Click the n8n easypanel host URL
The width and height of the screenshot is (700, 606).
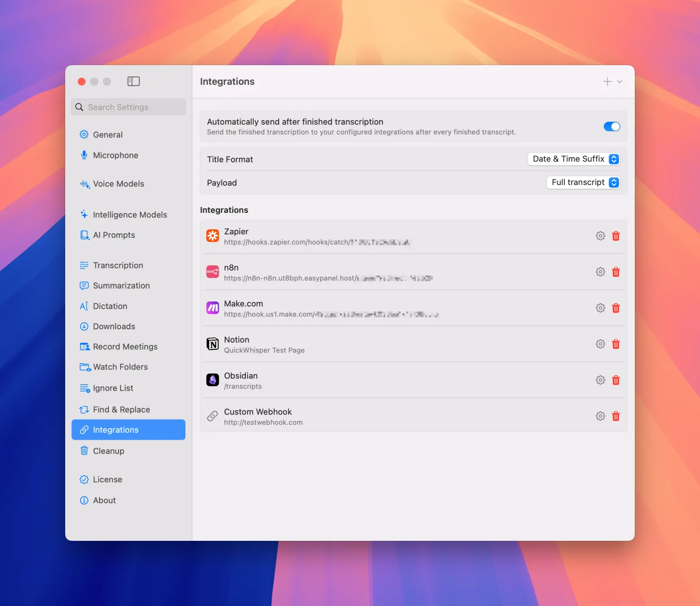[x=328, y=278]
